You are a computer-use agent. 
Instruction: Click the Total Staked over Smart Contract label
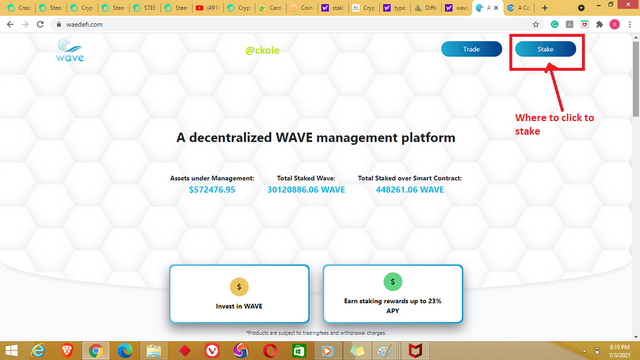tap(410, 178)
